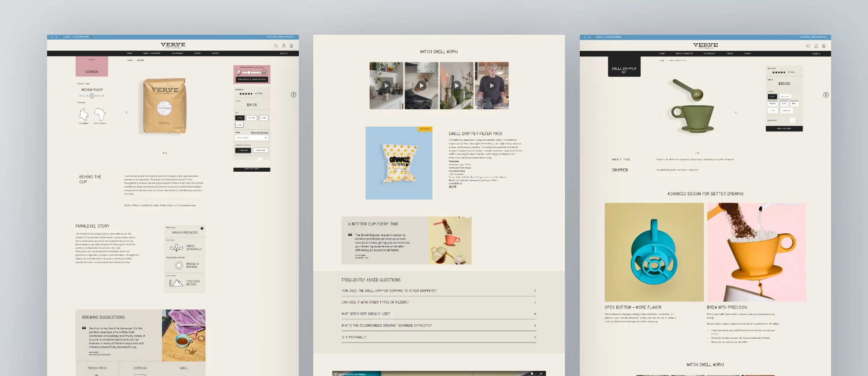
Task: Click the East Africa origin map icon
Action: [100, 114]
